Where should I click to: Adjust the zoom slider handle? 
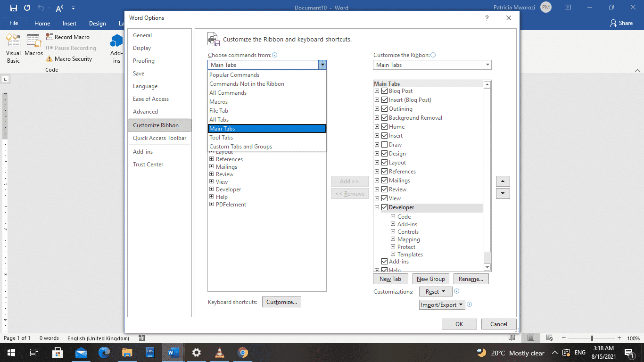click(x=592, y=338)
